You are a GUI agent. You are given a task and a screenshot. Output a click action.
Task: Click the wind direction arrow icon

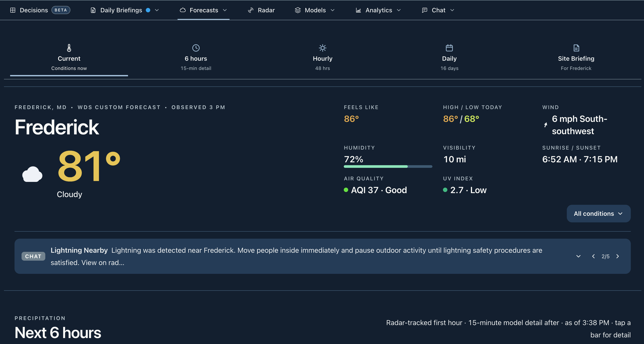(546, 125)
